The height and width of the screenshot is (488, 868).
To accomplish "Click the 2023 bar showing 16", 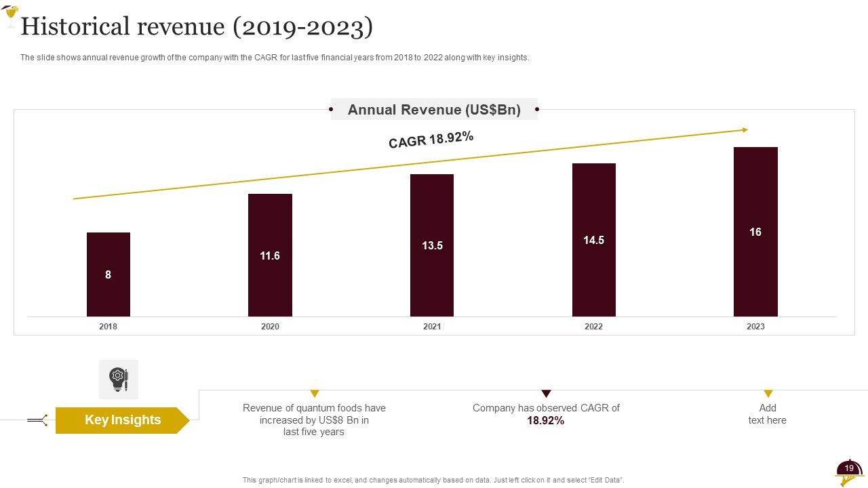I will [755, 232].
